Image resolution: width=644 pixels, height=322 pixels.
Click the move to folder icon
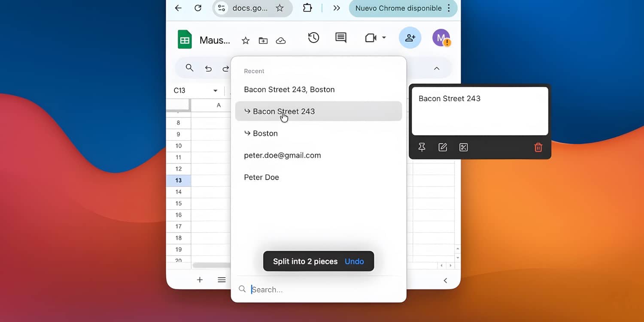click(x=263, y=41)
